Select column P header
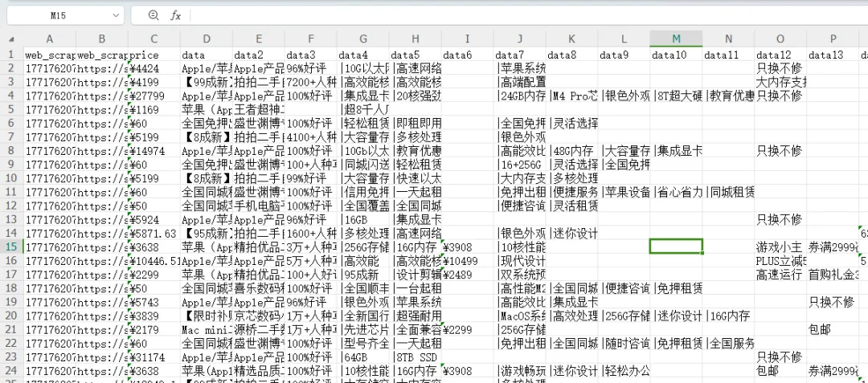The image size is (868, 383). coord(833,39)
